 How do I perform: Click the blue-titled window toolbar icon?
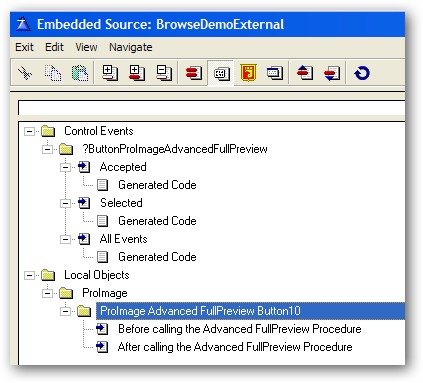pyautogui.click(x=275, y=73)
